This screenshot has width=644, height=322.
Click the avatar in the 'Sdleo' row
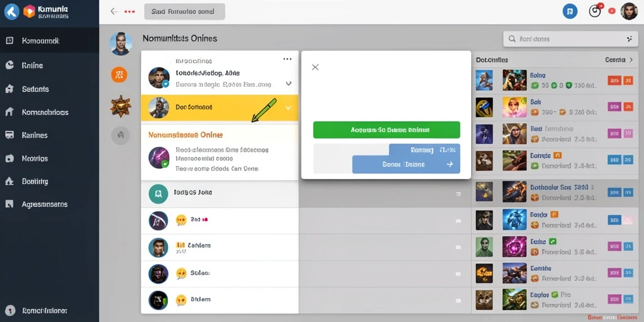coord(158,274)
